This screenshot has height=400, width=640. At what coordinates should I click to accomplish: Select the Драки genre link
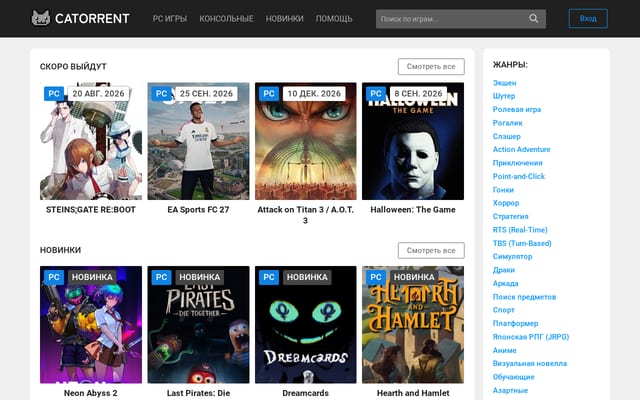504,270
